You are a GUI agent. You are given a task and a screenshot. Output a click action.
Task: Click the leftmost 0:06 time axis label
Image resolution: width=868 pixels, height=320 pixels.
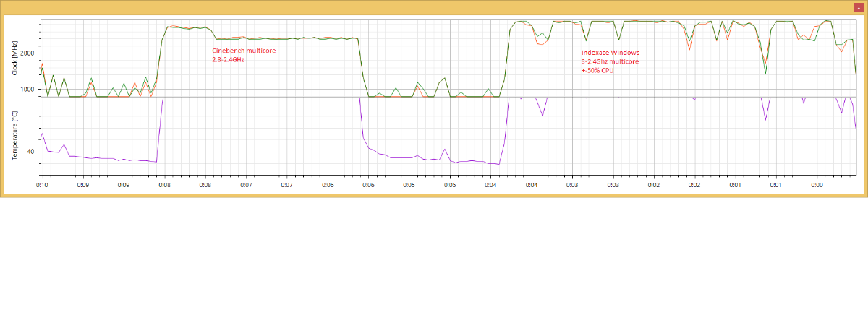pos(328,185)
